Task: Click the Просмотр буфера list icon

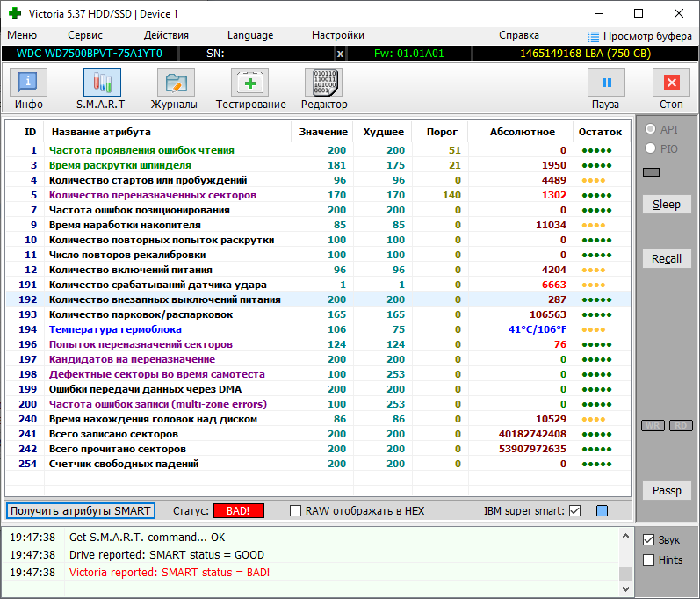Action: pos(594,36)
